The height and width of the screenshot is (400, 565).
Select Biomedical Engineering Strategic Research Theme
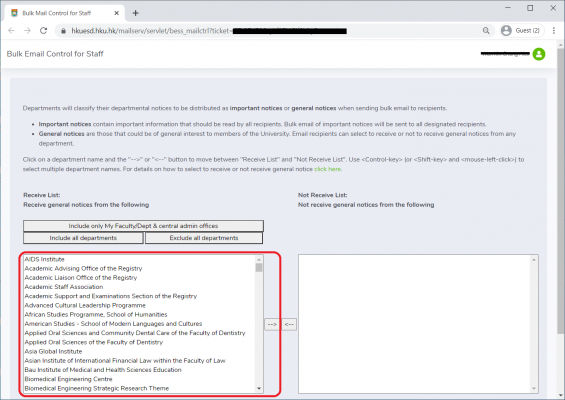[139, 388]
